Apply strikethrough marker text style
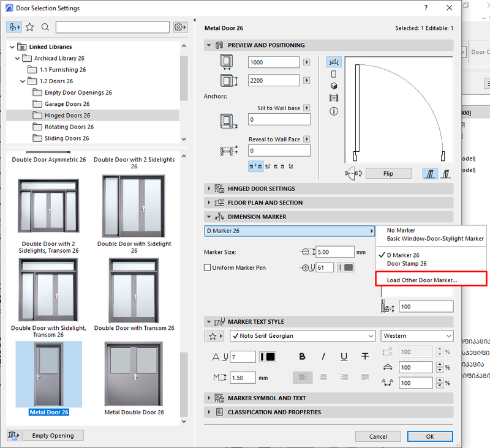Viewport: 490px width, 448px height. [x=365, y=357]
